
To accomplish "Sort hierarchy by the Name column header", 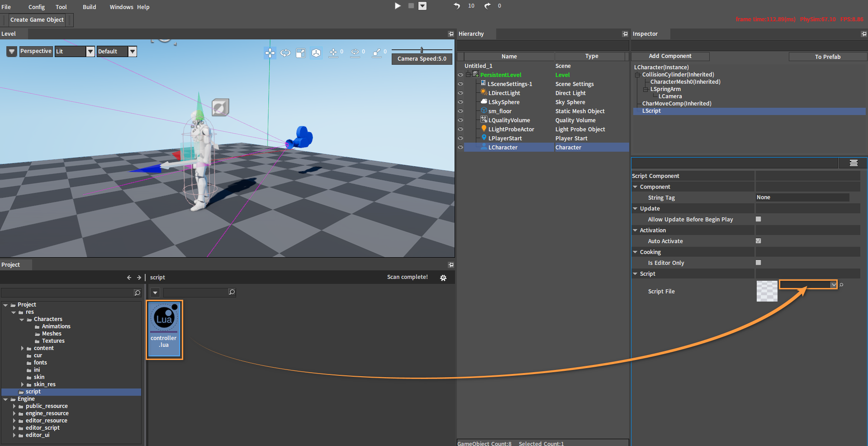I will coord(509,57).
